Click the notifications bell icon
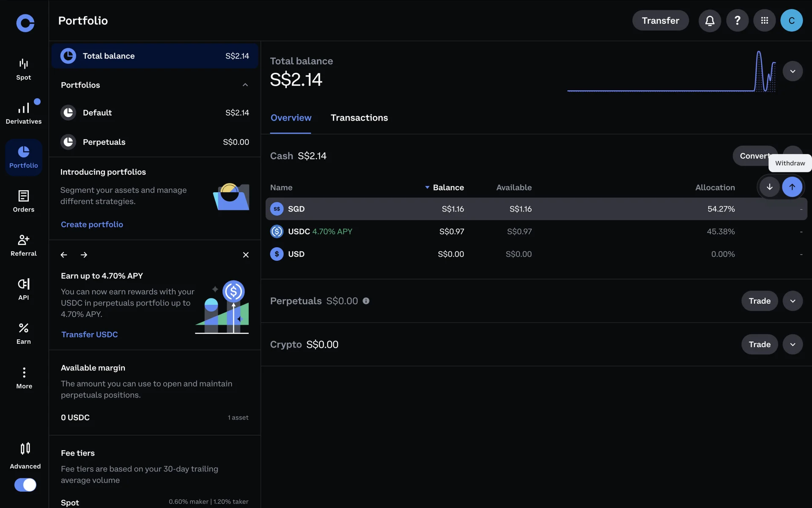The height and width of the screenshot is (508, 812). [710, 21]
